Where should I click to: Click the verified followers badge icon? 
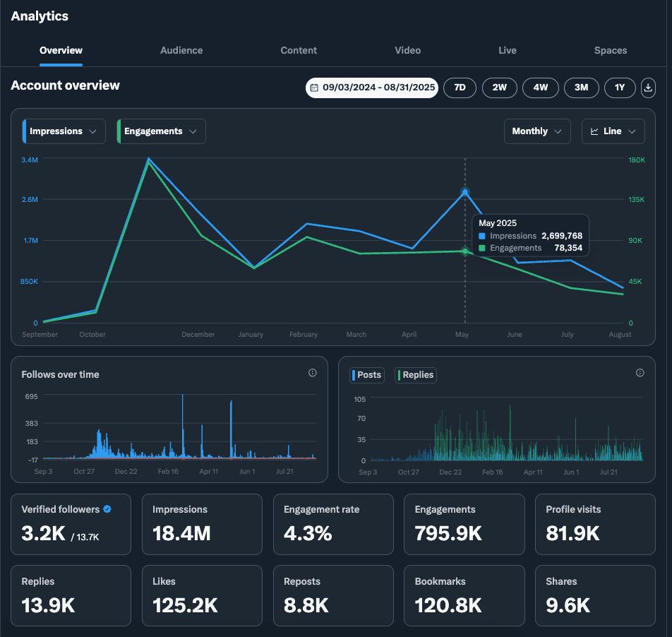pos(107,508)
